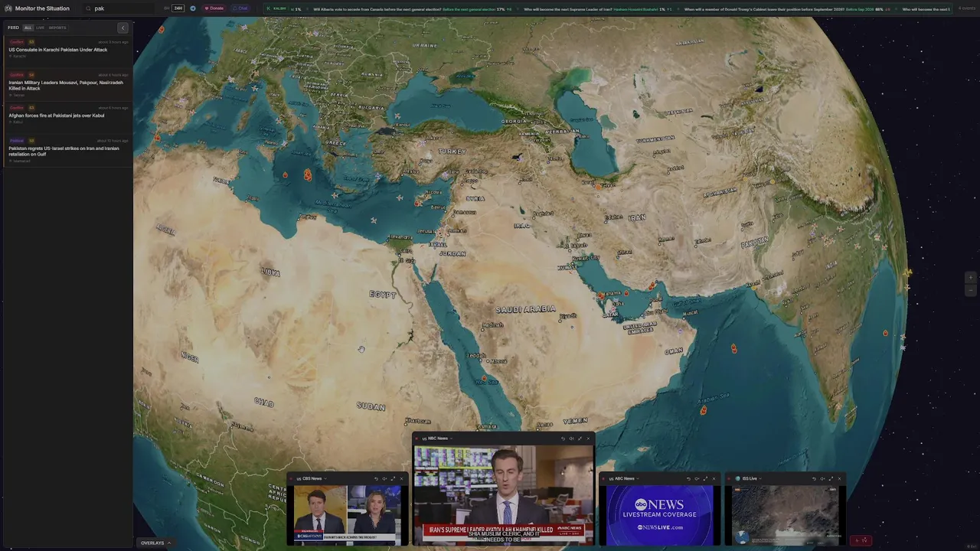Expand the ISS Live stream window

tap(831, 478)
